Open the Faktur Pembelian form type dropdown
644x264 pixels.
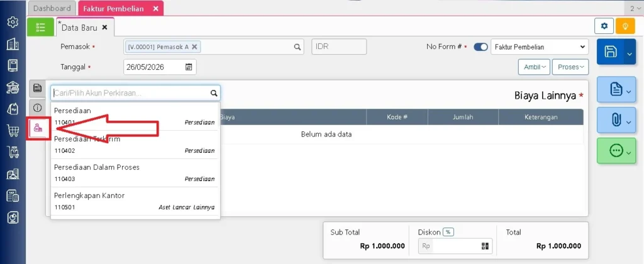pos(539,47)
